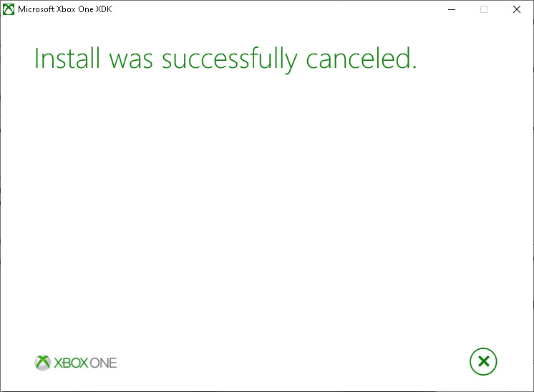Click "XDK" in the window title text

[x=103, y=9]
